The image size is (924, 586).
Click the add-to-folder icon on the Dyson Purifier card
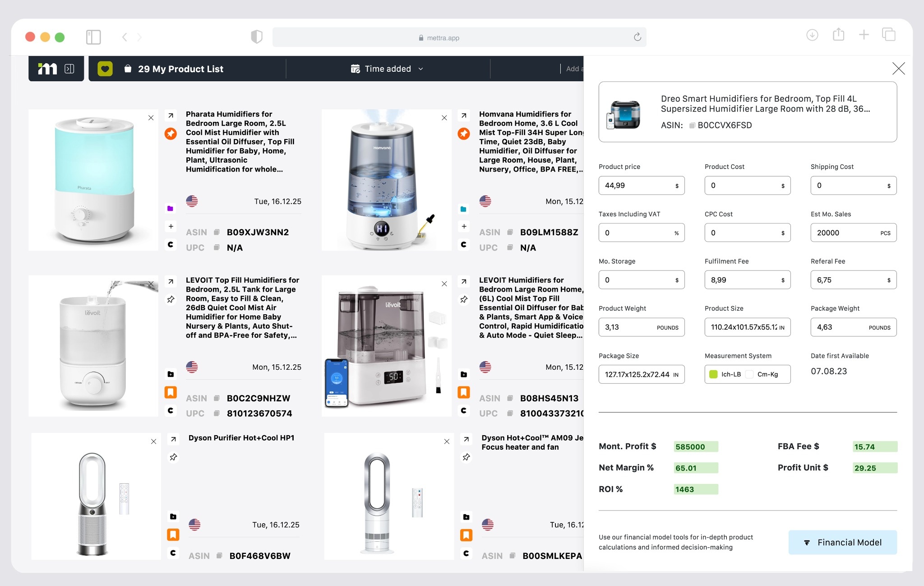pyautogui.click(x=173, y=516)
